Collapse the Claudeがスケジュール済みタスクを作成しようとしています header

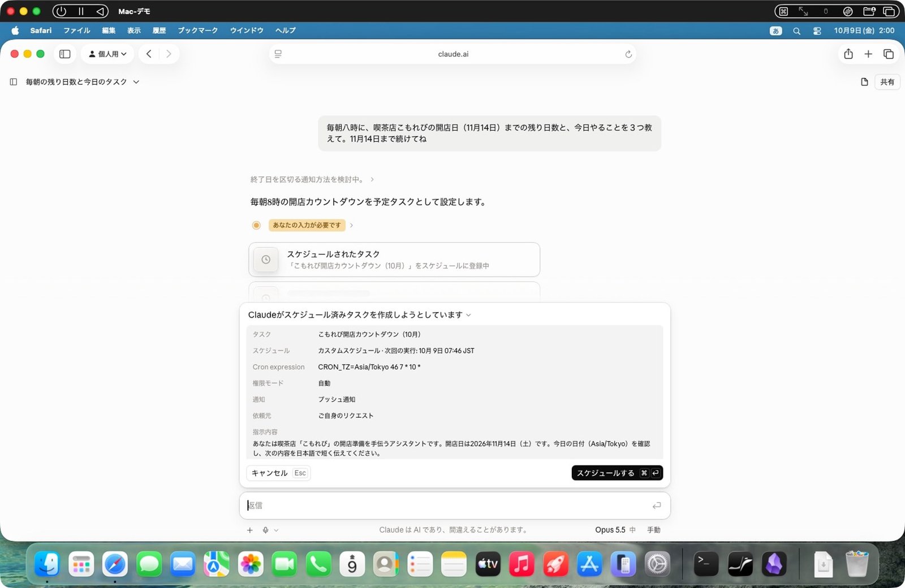[x=360, y=315]
